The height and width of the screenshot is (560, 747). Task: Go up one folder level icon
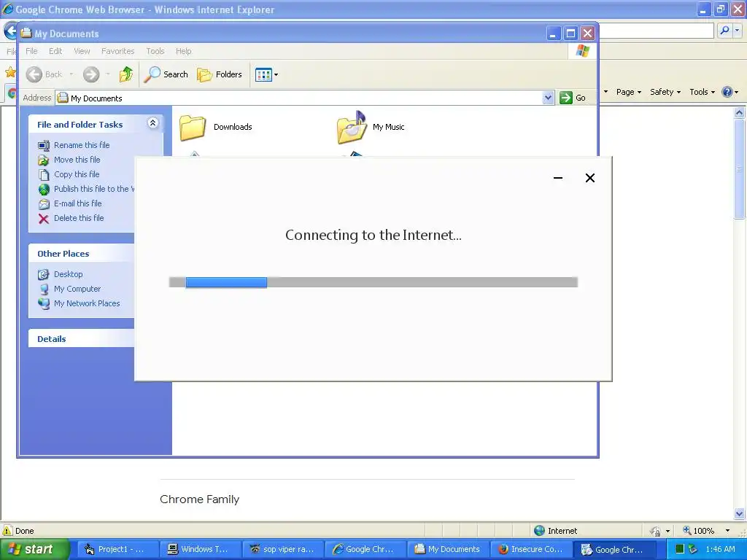[x=126, y=74]
